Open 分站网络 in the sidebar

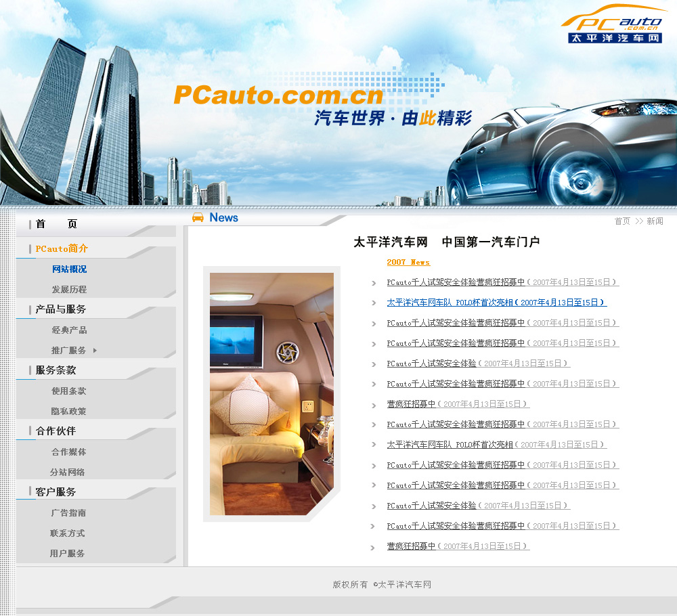coord(67,472)
